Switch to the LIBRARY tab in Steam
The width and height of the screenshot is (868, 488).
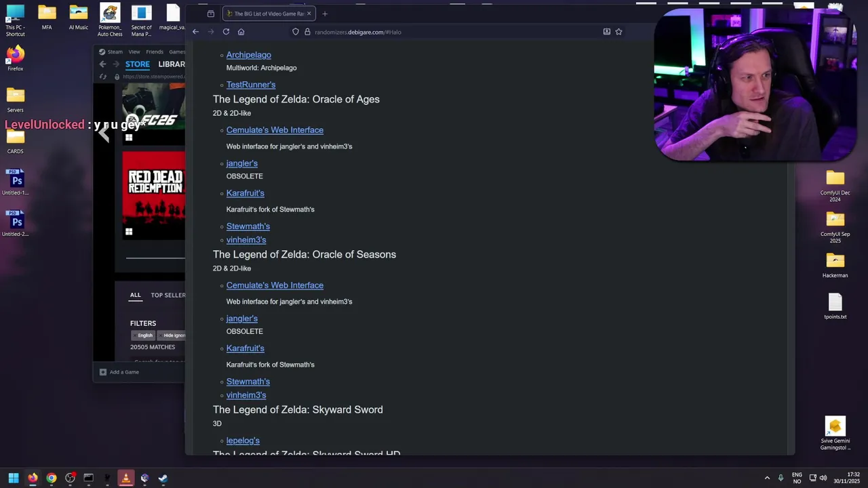tap(172, 64)
